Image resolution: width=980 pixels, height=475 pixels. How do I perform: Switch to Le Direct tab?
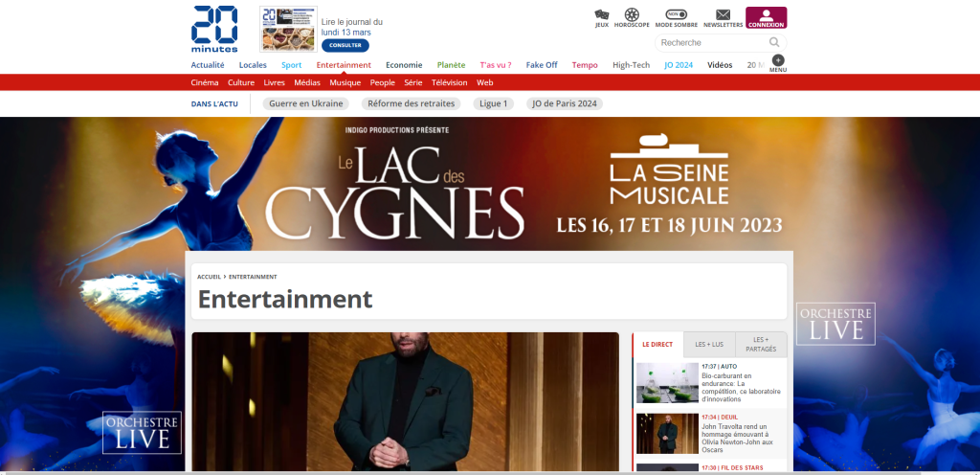click(x=657, y=345)
